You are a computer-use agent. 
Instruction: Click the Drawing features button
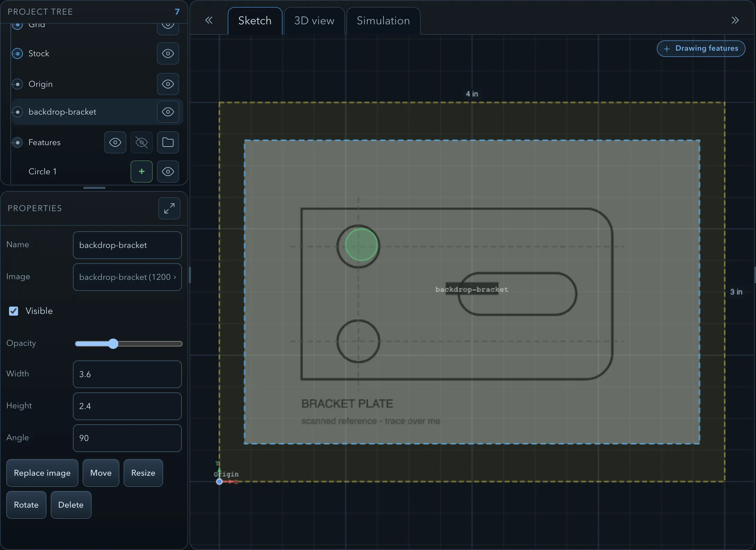701,49
